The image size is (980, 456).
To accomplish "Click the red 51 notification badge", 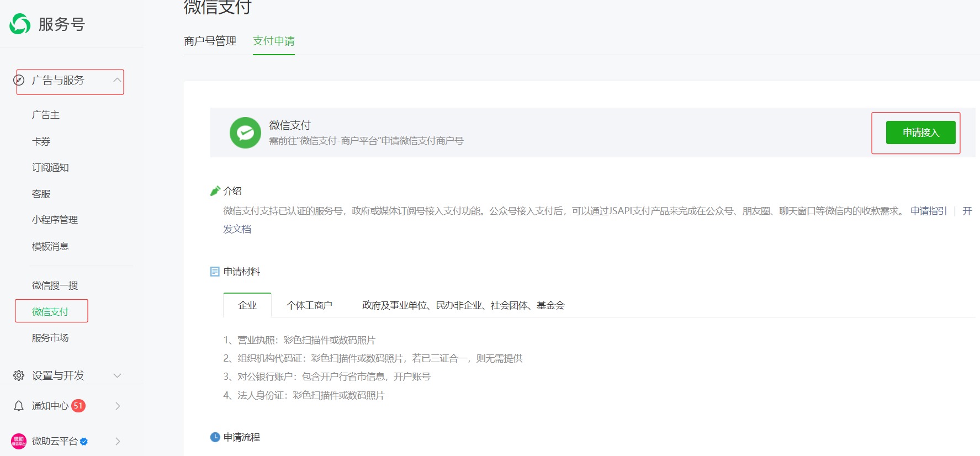I will (x=78, y=406).
